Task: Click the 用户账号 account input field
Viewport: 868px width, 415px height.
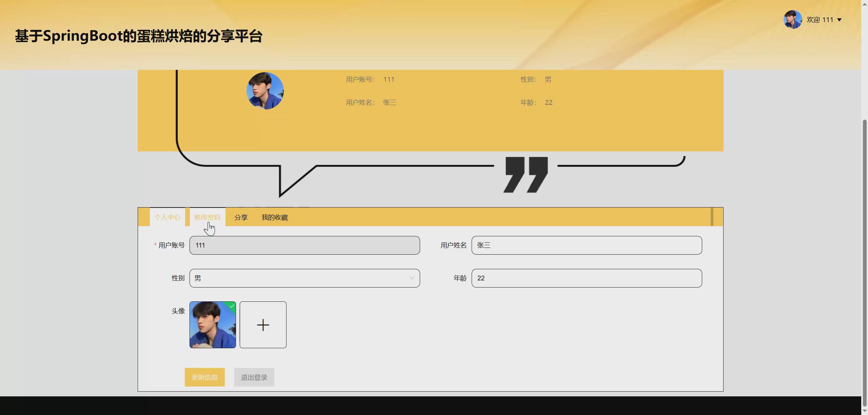Action: (304, 245)
